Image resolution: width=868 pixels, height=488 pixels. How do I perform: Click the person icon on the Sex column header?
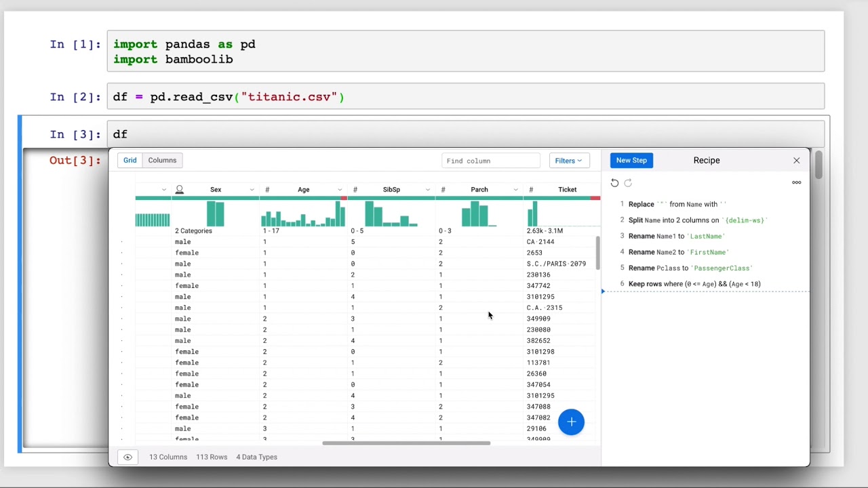(x=179, y=189)
